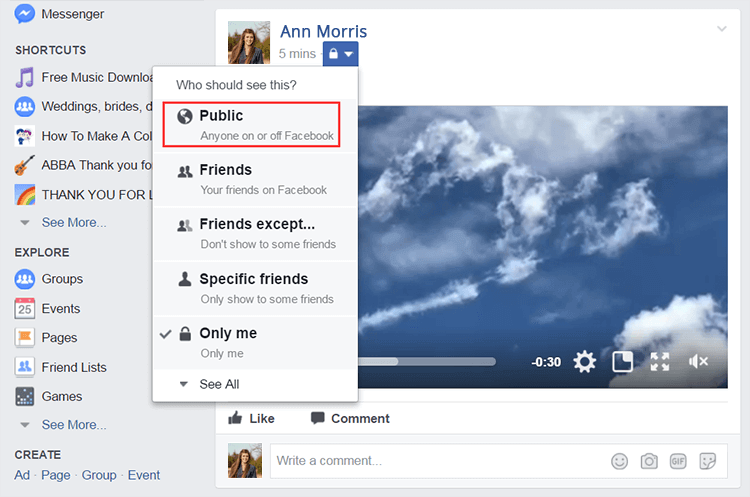Seek in the video progress bar
750x497 pixels.
(x=427, y=362)
